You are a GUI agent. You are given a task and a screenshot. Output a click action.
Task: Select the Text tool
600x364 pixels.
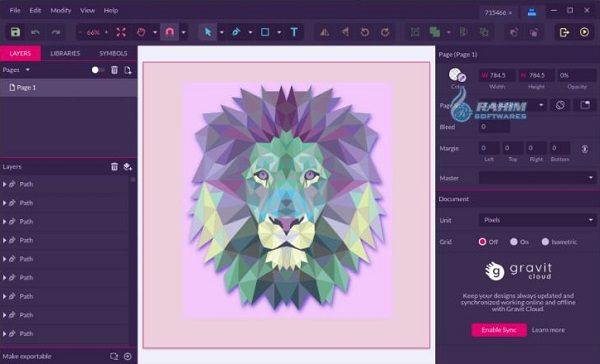click(x=294, y=32)
